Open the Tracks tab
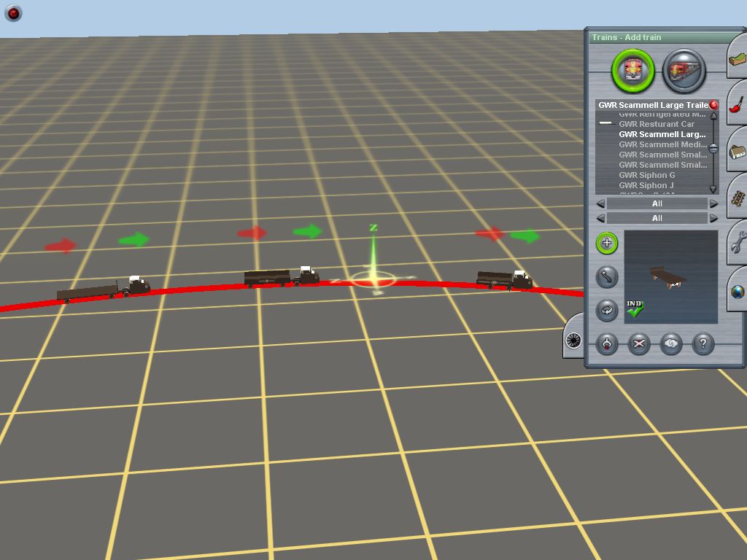The image size is (747, 560). [737, 197]
